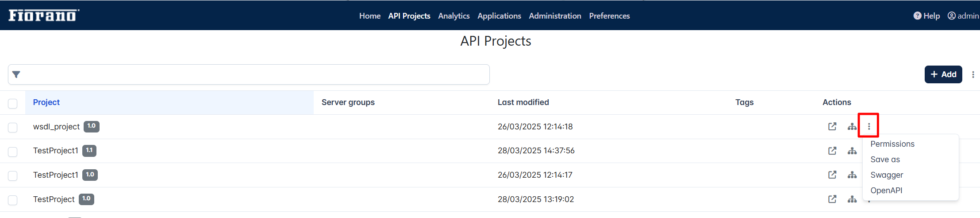
Task: Click the Add project button
Action: [943, 74]
